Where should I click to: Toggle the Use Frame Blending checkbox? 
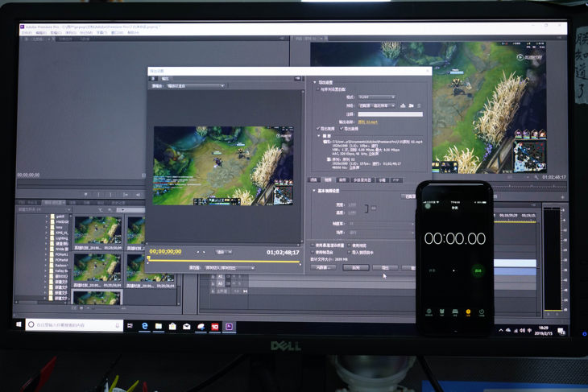(x=313, y=252)
